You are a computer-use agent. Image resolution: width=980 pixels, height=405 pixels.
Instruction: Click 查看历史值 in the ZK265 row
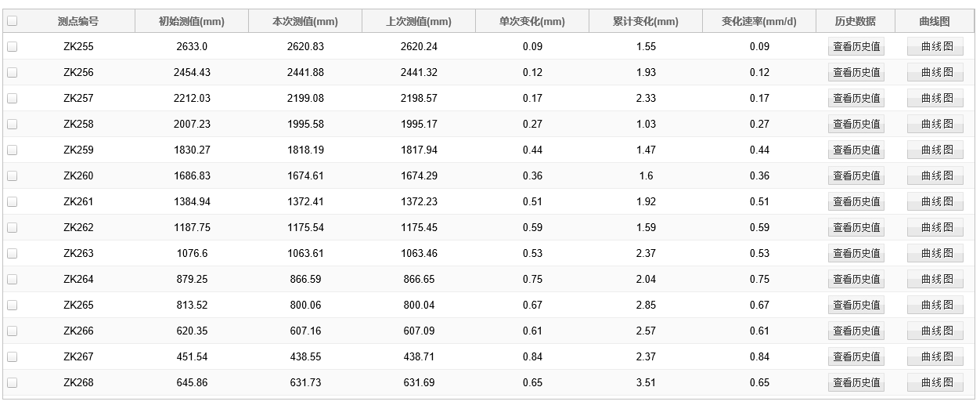[856, 306]
